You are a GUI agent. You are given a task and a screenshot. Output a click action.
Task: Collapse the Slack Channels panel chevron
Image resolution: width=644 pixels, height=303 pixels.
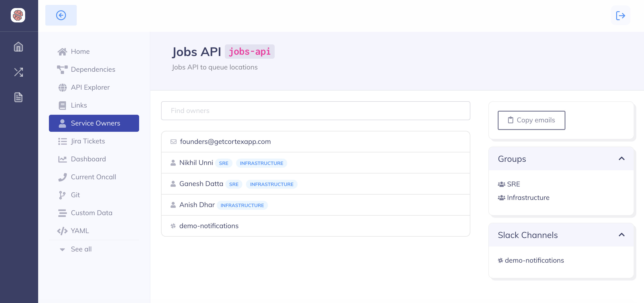tap(622, 235)
